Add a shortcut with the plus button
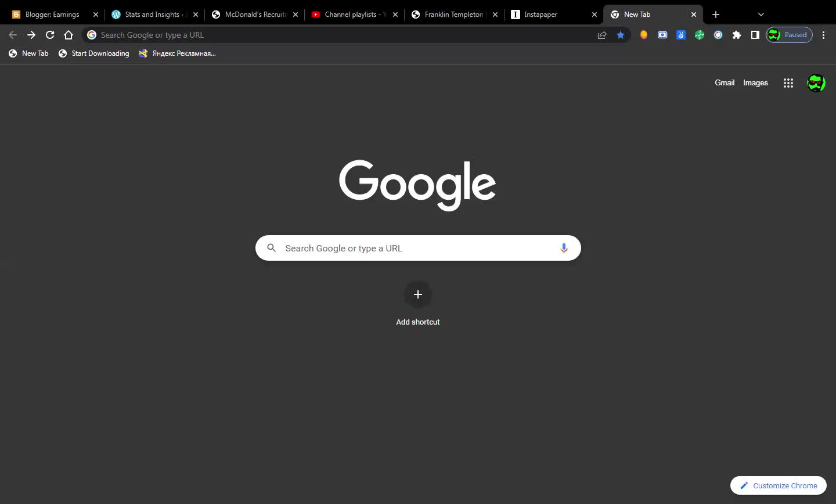Image resolution: width=836 pixels, height=504 pixels. (x=418, y=294)
